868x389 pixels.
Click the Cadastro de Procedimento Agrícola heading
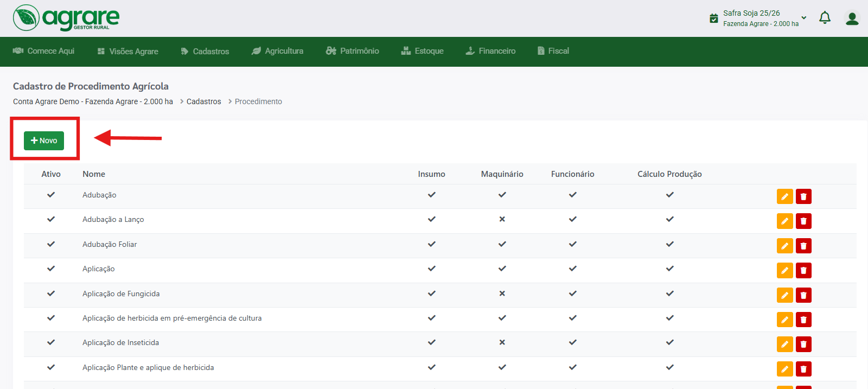point(91,86)
